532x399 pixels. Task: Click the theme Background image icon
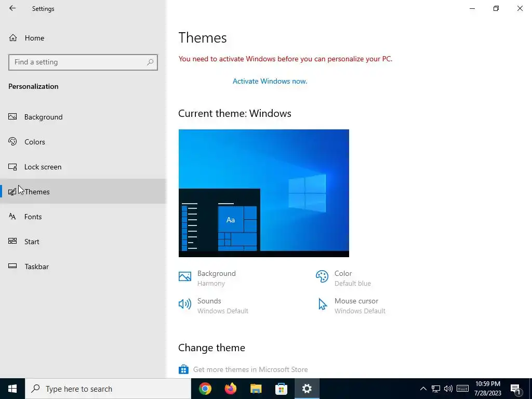click(x=185, y=276)
